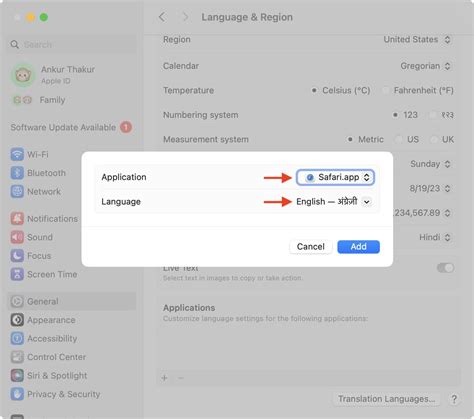Select Appearance text in sidebar
This screenshot has height=419, width=474.
[x=51, y=320]
